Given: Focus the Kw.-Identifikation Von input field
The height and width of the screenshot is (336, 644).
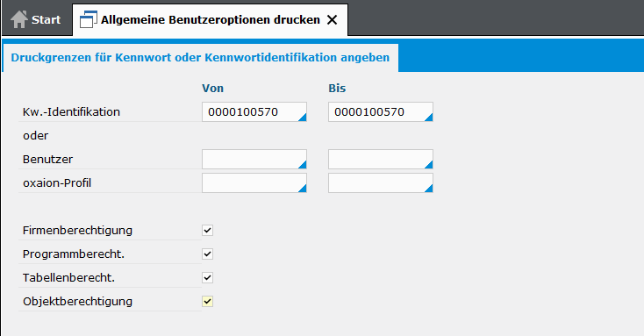Looking at the screenshot, I should 254,111.
